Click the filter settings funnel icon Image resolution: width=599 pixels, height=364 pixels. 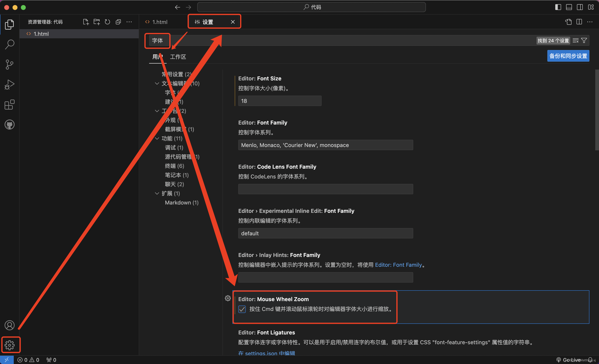(x=584, y=40)
